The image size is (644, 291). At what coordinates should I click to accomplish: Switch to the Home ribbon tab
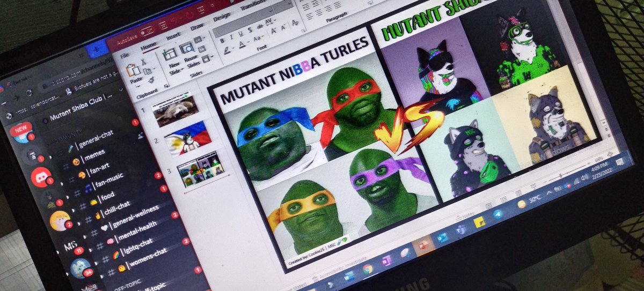(x=148, y=47)
